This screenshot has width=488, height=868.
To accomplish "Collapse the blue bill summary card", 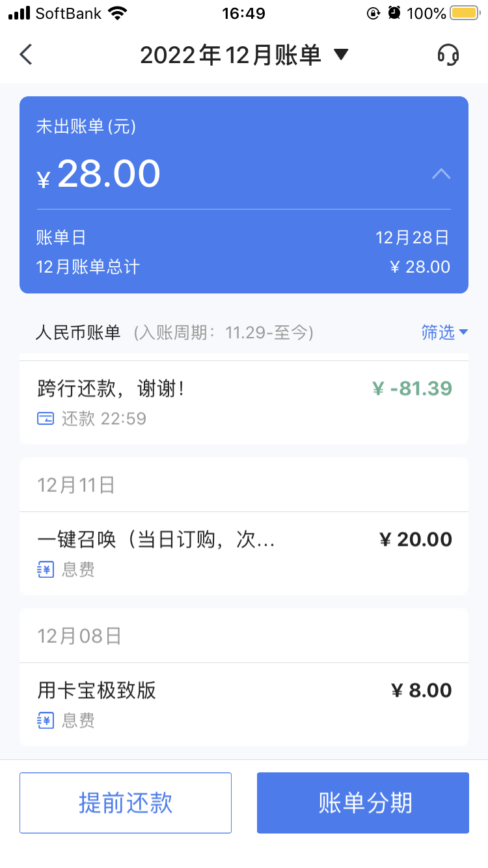I will [441, 174].
